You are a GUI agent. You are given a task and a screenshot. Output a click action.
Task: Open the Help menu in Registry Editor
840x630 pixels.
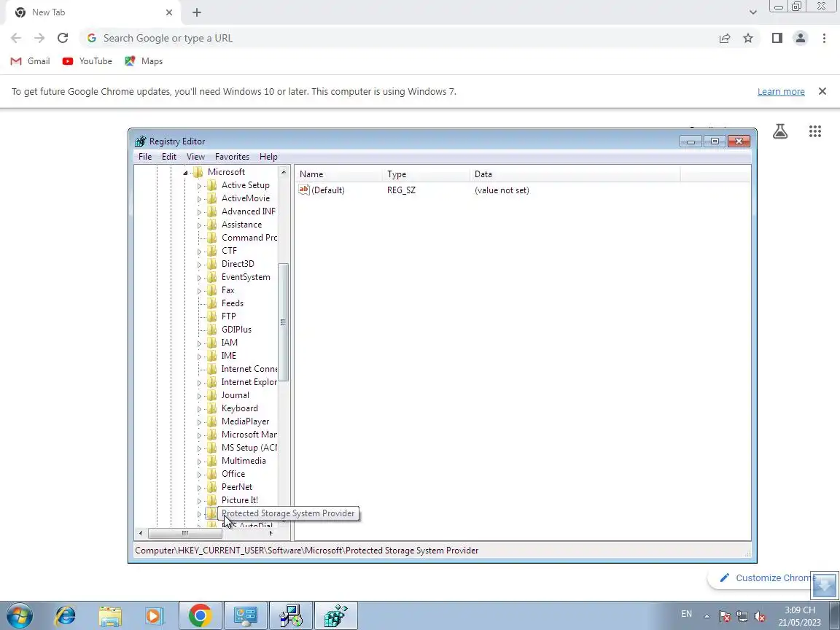(x=268, y=157)
